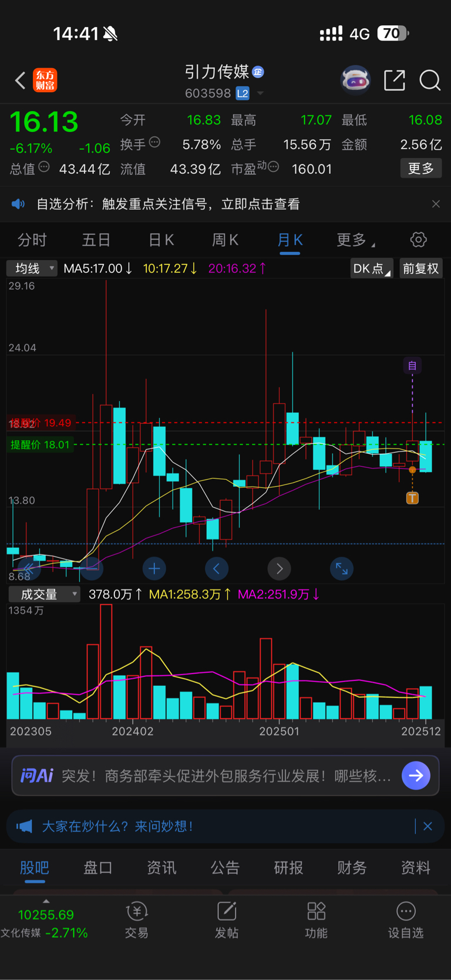Tap the battery indicator showing 70
This screenshot has height=980, width=451.
click(393, 33)
